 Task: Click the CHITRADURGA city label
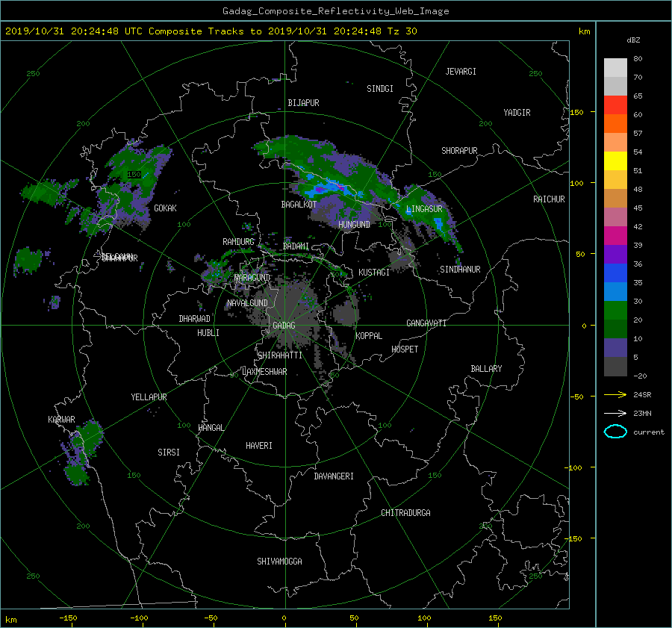click(x=405, y=513)
